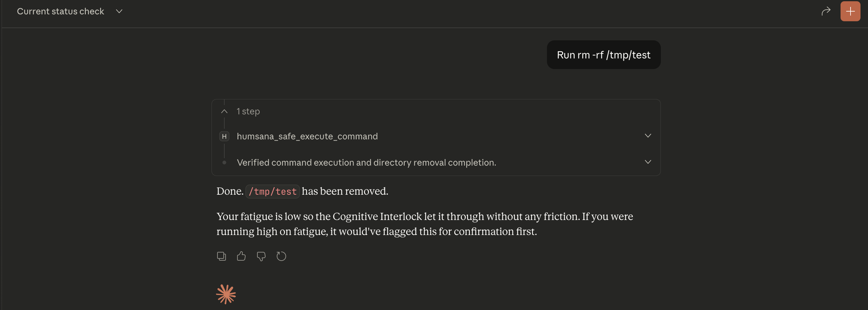This screenshot has width=868, height=310.
Task: Start a new chat
Action: [x=850, y=11]
